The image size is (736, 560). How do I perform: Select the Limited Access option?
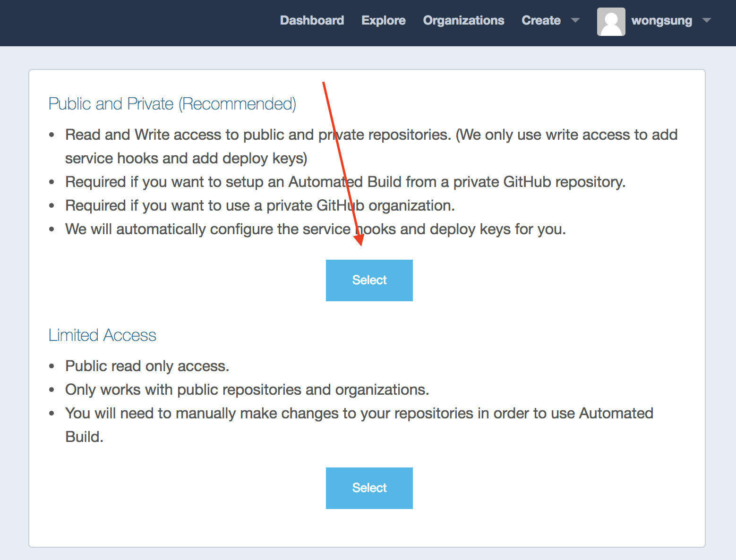pos(369,488)
